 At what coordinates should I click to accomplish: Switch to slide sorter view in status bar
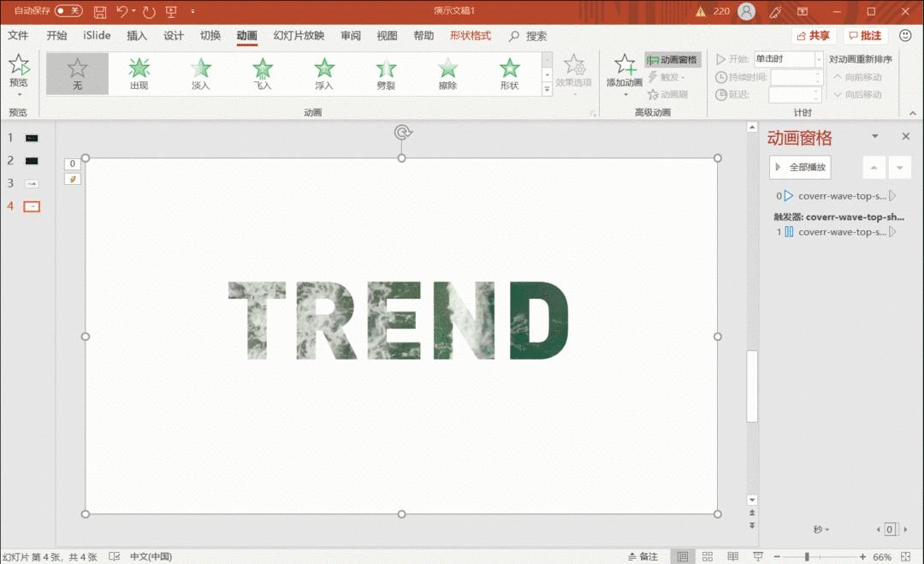coord(708,556)
